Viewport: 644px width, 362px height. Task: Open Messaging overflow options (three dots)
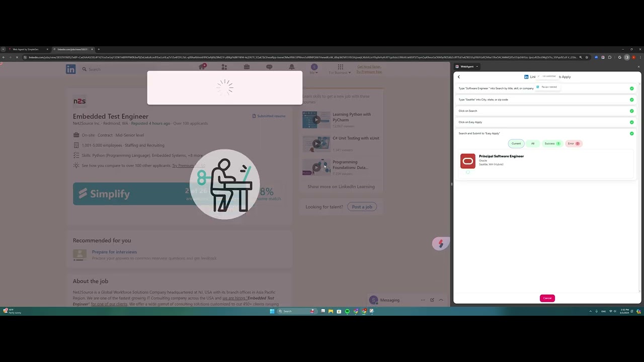coord(423,300)
